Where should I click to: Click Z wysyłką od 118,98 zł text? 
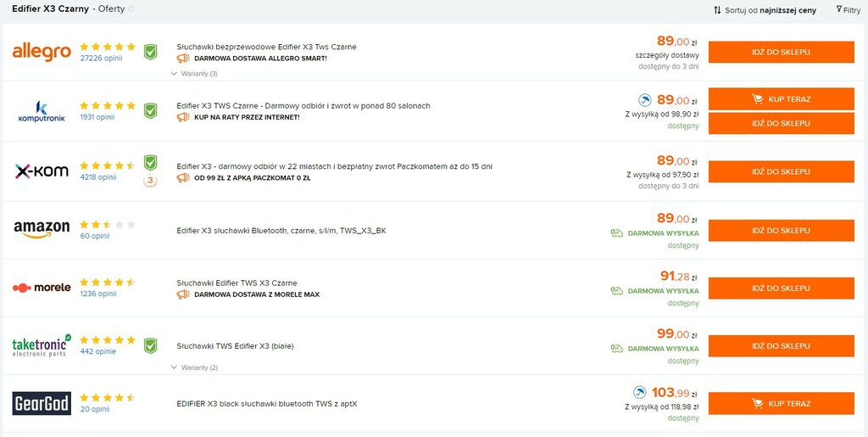[661, 407]
